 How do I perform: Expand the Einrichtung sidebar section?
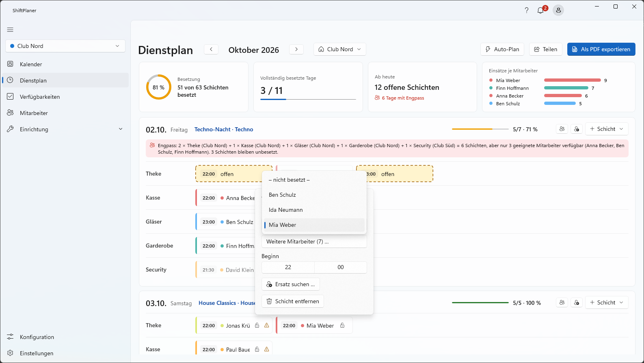pyautogui.click(x=65, y=129)
